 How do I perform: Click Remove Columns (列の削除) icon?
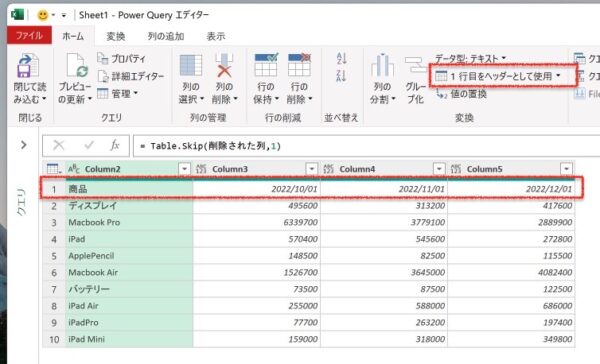tap(224, 66)
